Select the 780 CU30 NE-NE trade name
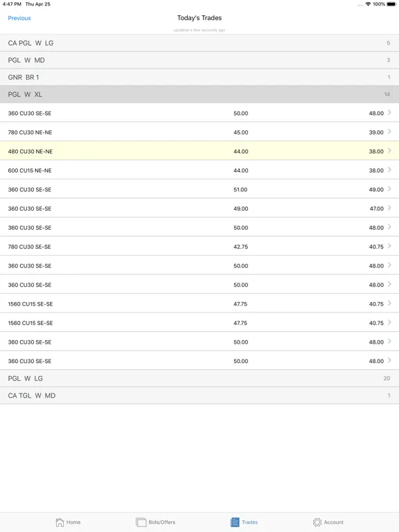This screenshot has height=532, width=399. (x=30, y=132)
